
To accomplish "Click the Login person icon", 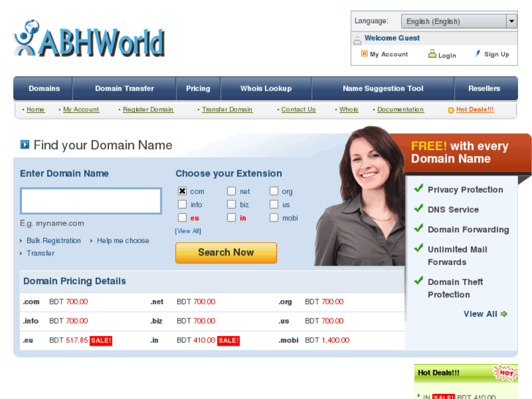I will (432, 53).
